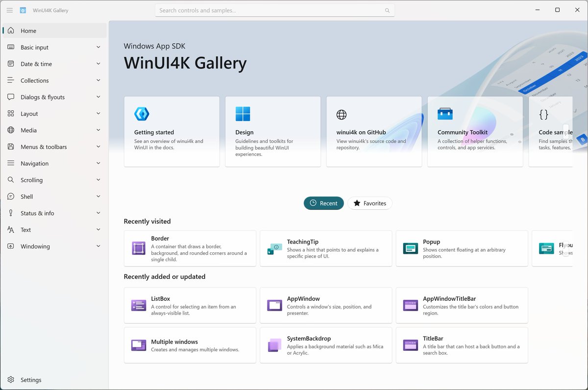Click the Settings gear icon

[11, 380]
